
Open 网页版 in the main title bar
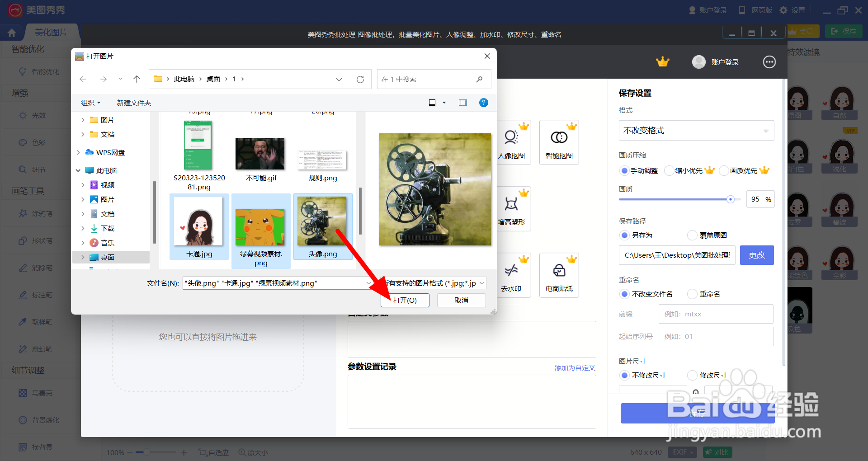click(755, 10)
